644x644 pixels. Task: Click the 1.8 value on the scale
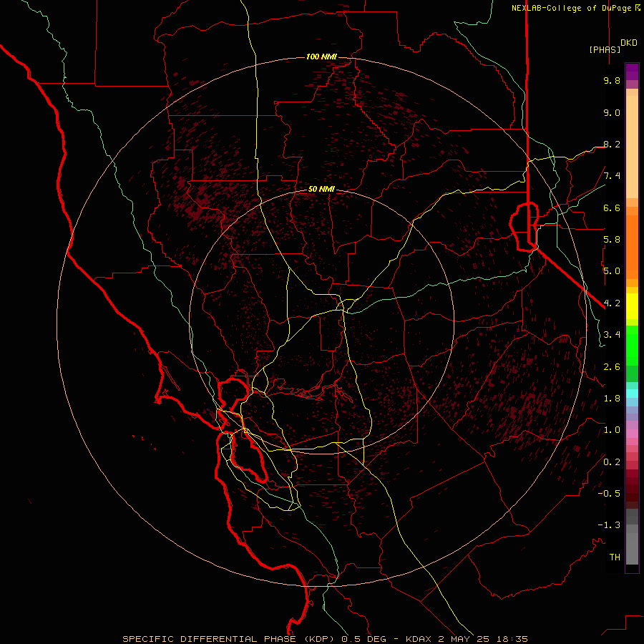pyautogui.click(x=612, y=399)
